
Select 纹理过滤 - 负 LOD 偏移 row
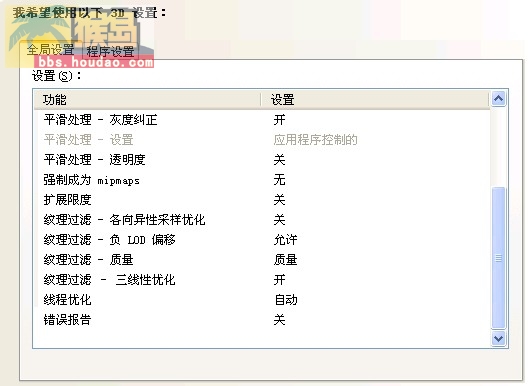[x=262, y=240]
